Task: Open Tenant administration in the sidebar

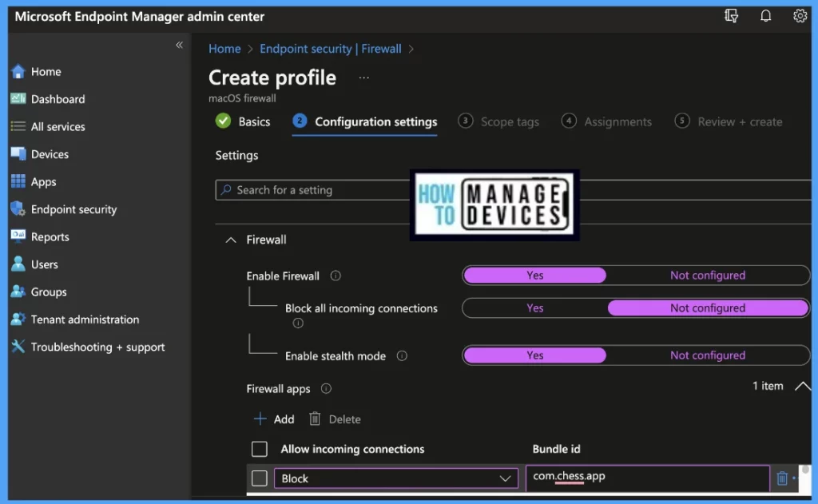Action: pos(85,319)
